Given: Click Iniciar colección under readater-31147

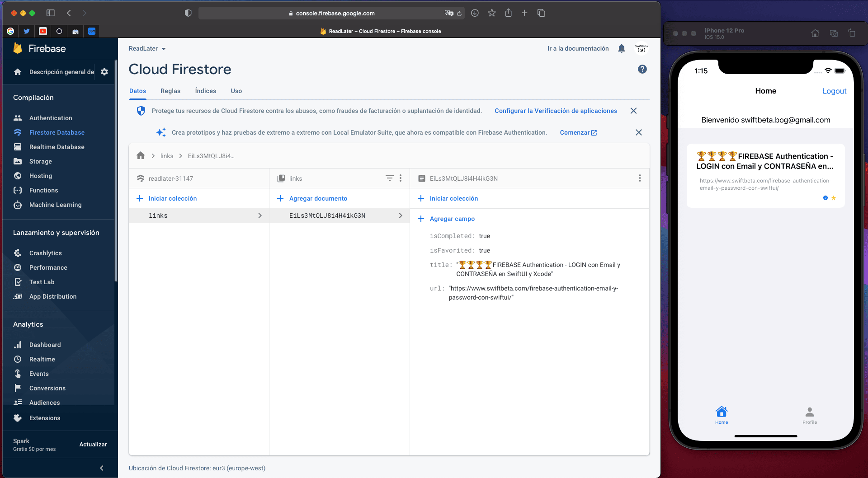Looking at the screenshot, I should point(166,198).
